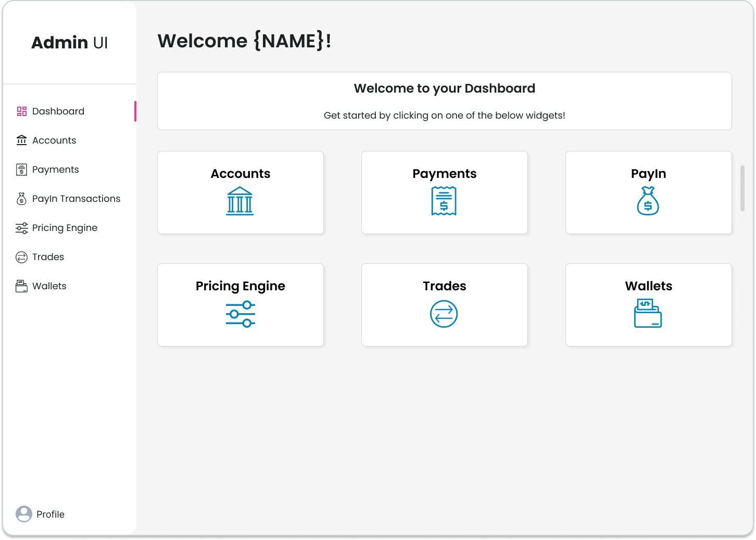Click the Profile avatar icon
Viewport: 756px width, 540px height.
[x=24, y=514]
